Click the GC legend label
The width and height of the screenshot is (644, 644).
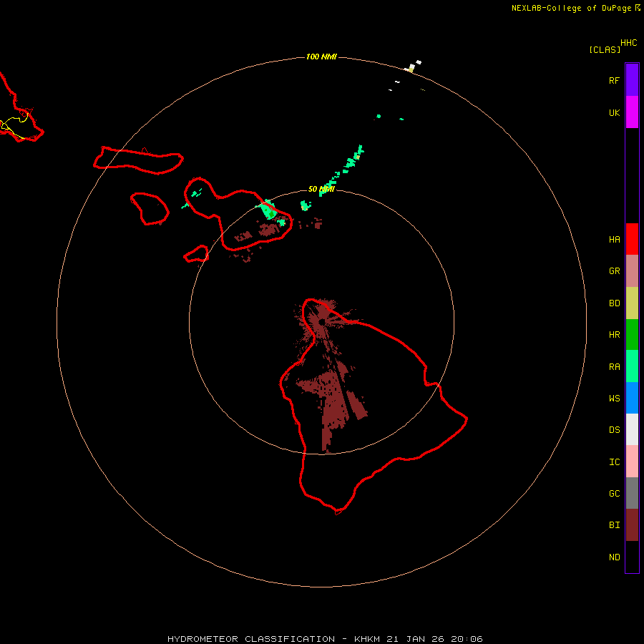[614, 494]
